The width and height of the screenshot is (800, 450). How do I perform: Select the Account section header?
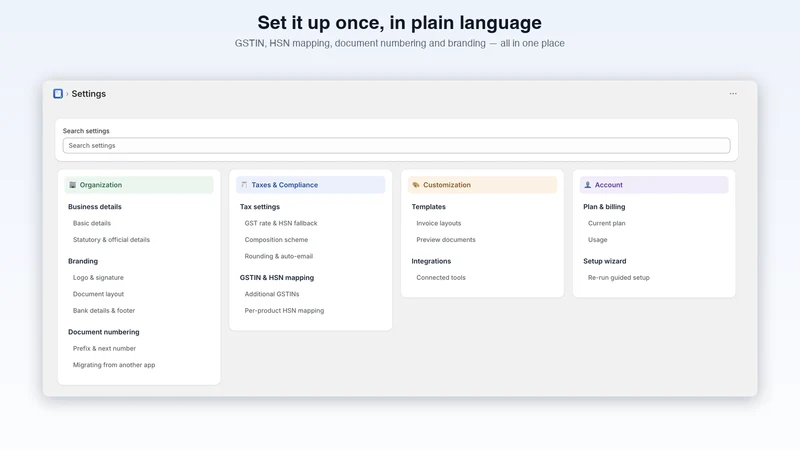654,185
